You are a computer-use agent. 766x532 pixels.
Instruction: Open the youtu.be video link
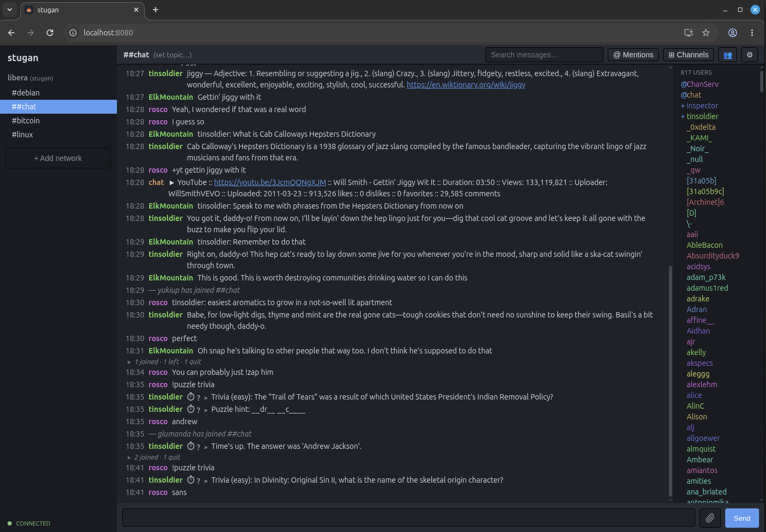270,182
